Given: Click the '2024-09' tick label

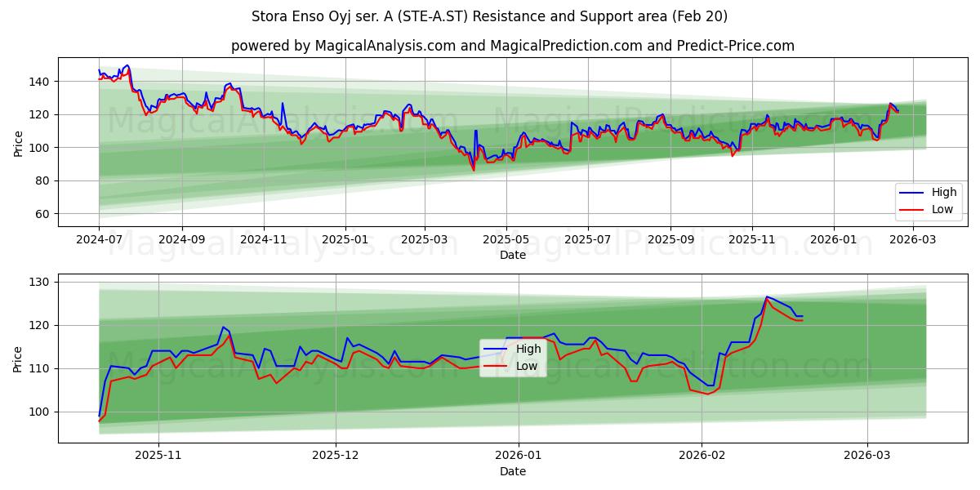Looking at the screenshot, I should [x=181, y=240].
